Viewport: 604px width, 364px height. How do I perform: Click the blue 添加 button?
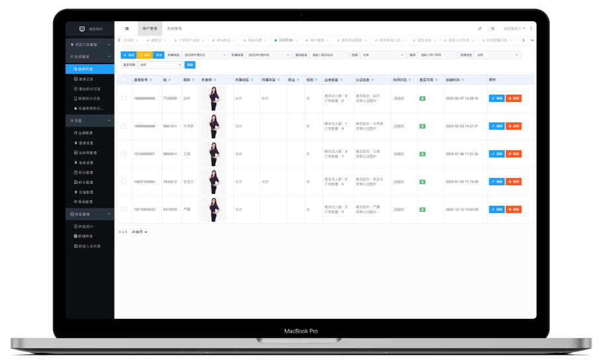(x=128, y=55)
